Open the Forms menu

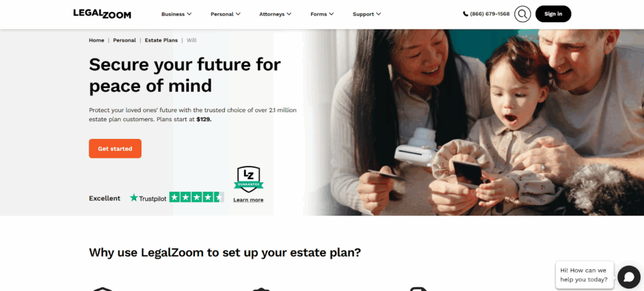322,14
